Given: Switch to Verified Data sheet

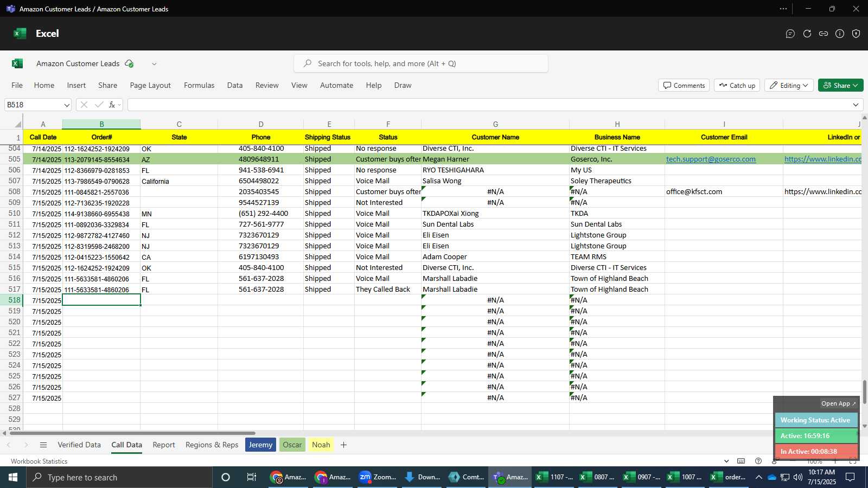Looking at the screenshot, I should coord(79,445).
